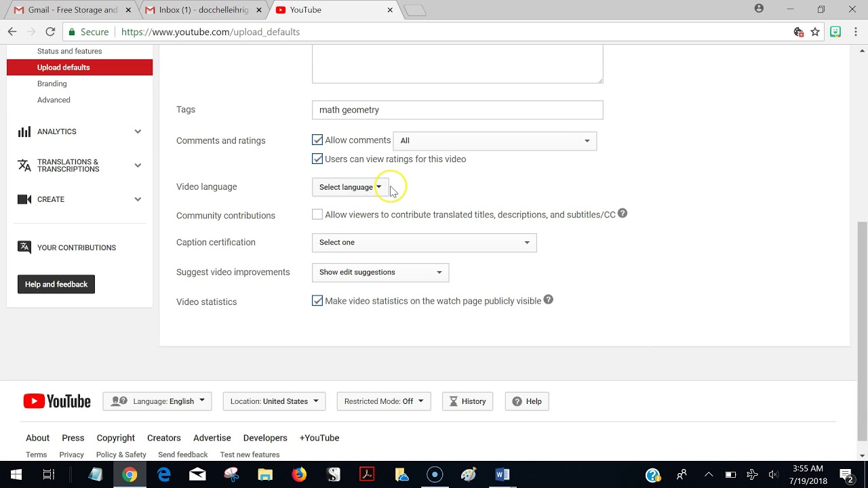Open the Windows Start menu
The image size is (868, 488).
click(16, 474)
